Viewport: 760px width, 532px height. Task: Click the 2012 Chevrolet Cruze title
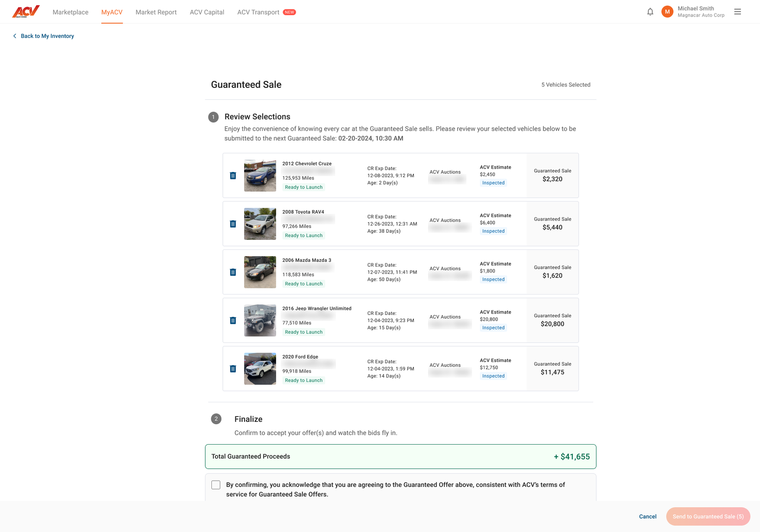(307, 163)
